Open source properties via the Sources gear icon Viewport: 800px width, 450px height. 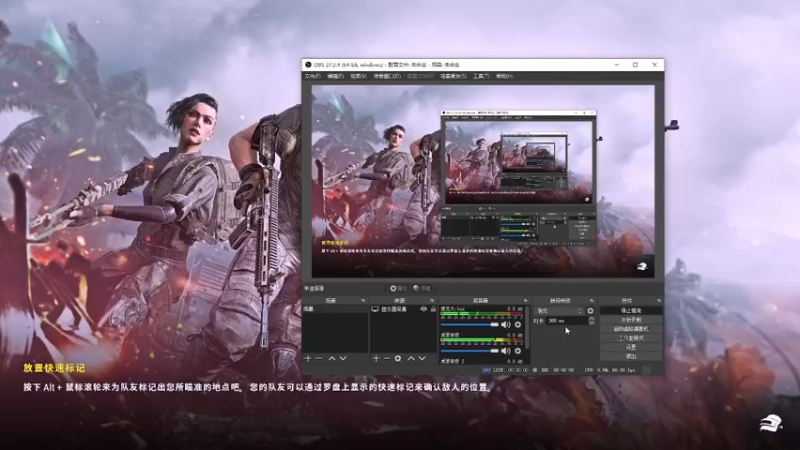(398, 359)
